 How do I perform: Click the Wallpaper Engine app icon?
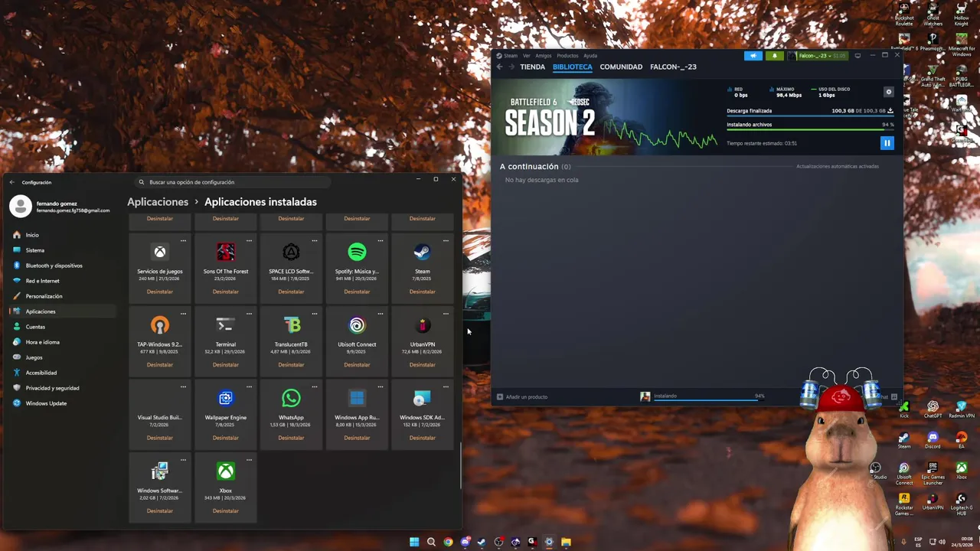225,398
